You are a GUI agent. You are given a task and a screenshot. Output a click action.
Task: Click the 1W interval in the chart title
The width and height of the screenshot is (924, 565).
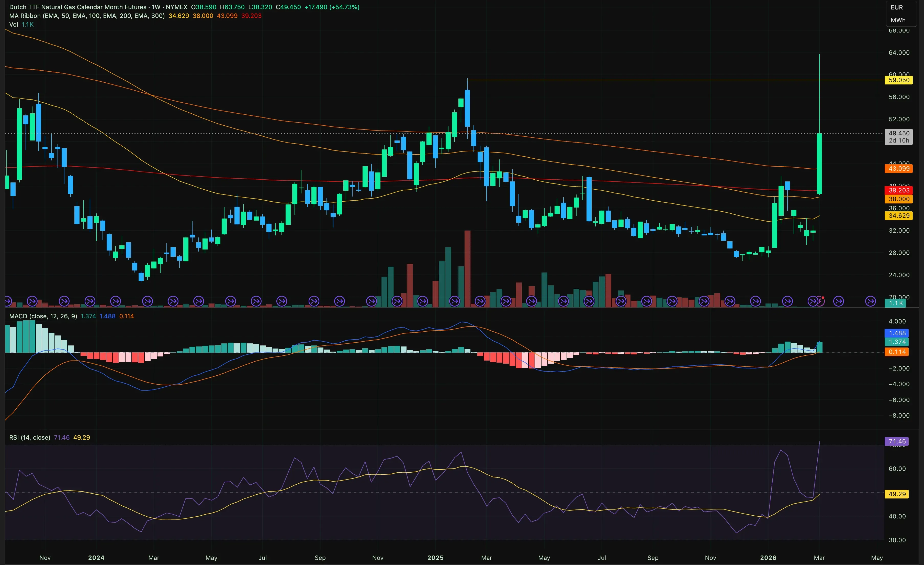pyautogui.click(x=156, y=7)
